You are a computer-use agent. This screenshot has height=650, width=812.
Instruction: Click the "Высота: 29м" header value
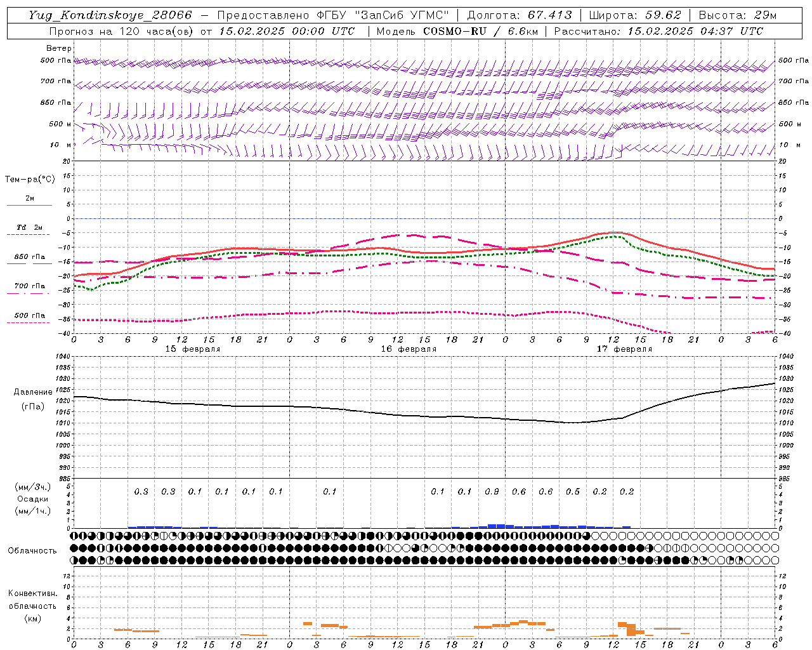(x=737, y=15)
